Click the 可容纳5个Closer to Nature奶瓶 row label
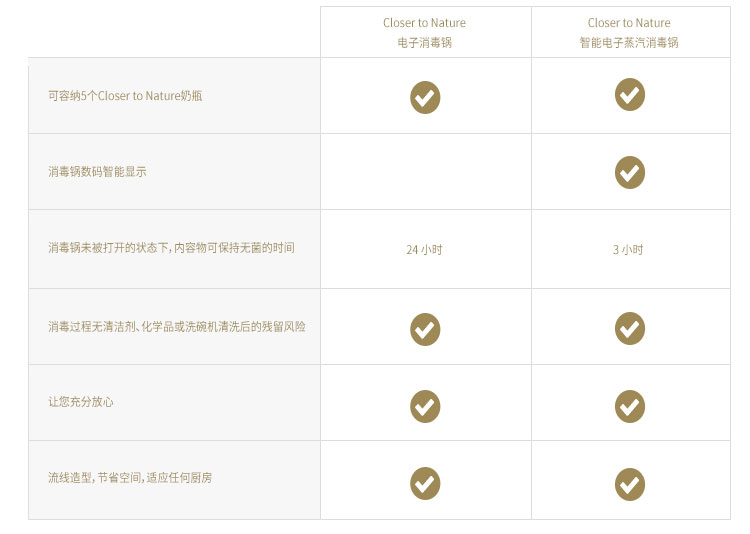 (x=127, y=96)
